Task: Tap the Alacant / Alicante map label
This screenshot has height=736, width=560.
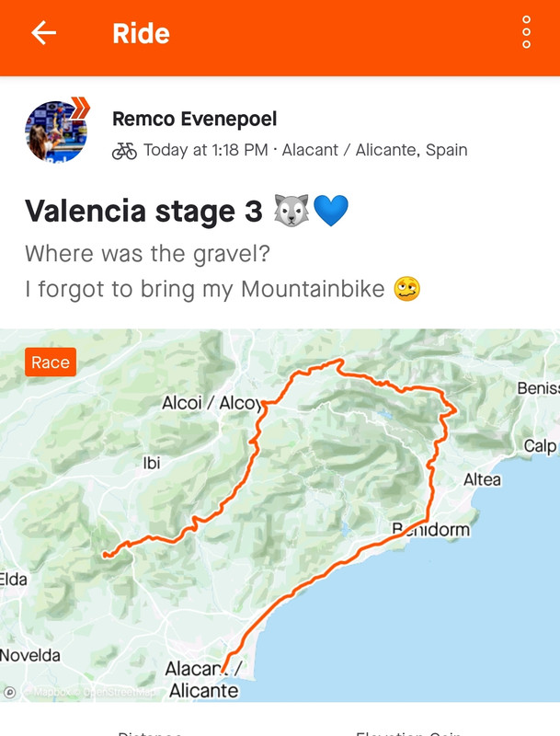Action: pos(202,680)
